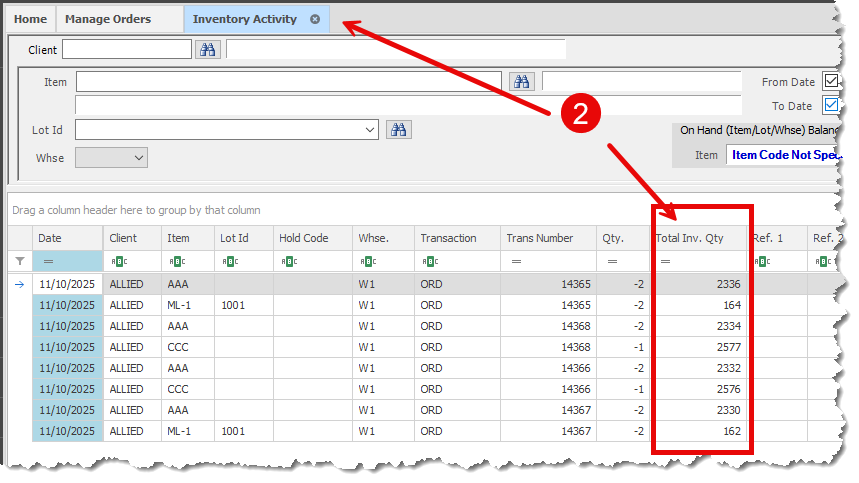Toggle the From Date checkbox
Image resolution: width=859 pixels, height=483 pixels.
tap(830, 82)
